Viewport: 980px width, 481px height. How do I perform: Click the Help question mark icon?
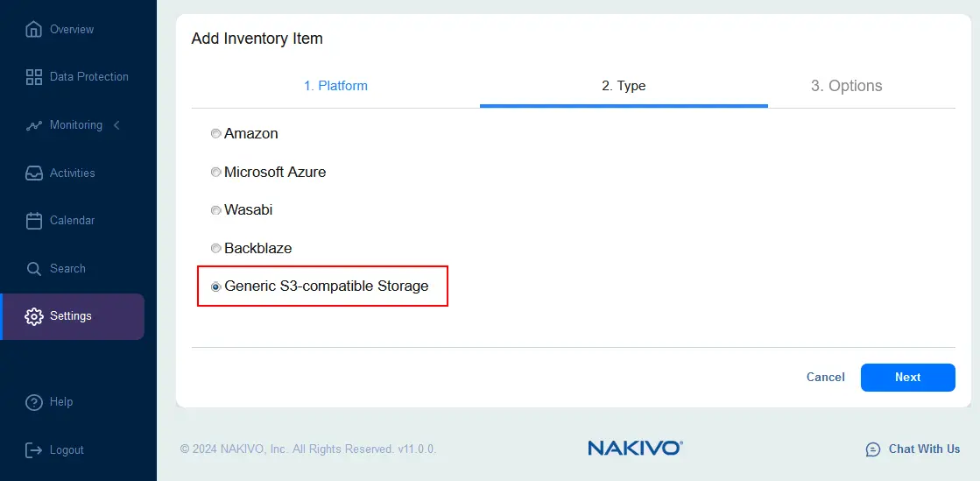(x=34, y=402)
